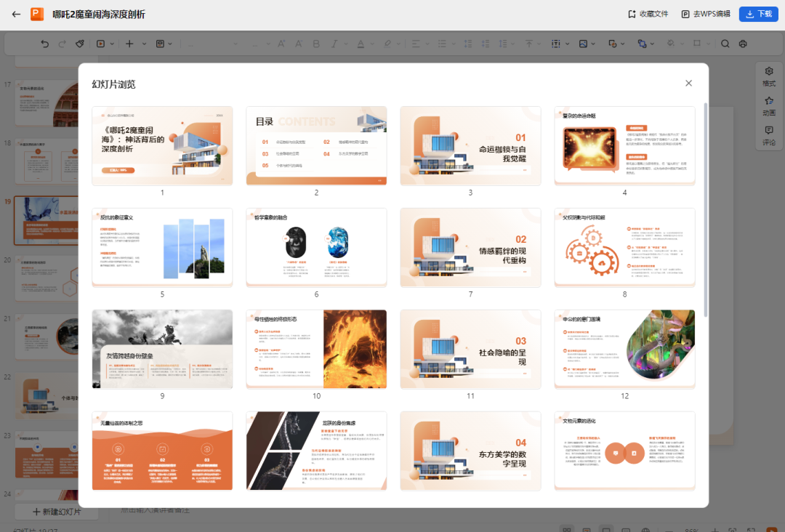785x532 pixels.
Task: Close the 幻灯片浏览 dialog
Action: point(689,83)
